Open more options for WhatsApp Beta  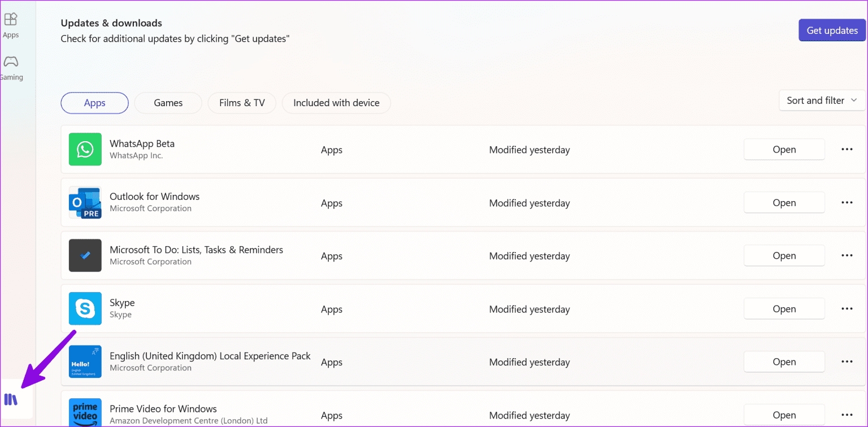click(847, 150)
